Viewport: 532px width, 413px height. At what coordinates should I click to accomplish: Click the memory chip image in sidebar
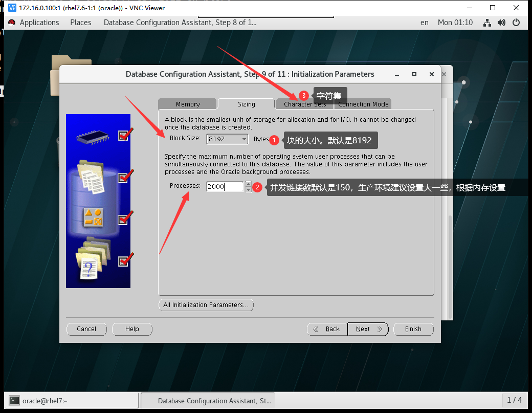[x=93, y=137]
